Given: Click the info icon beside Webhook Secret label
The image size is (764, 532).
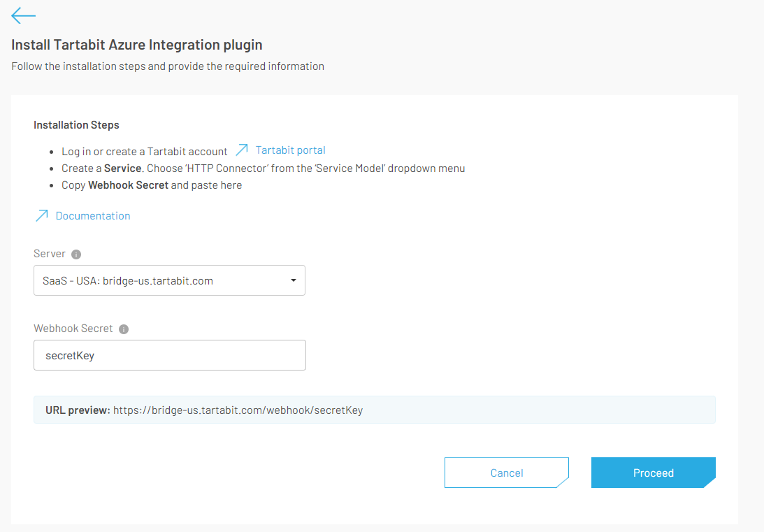Looking at the screenshot, I should tap(124, 329).
